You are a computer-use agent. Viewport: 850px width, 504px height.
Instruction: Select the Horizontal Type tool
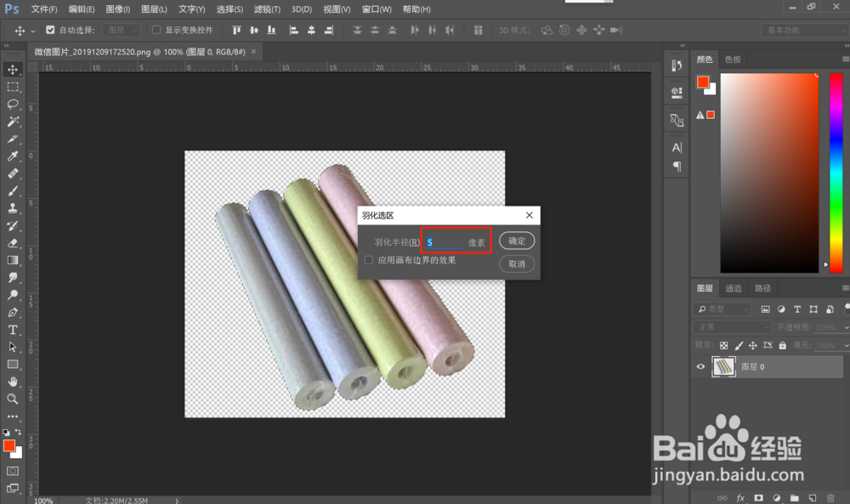13,330
